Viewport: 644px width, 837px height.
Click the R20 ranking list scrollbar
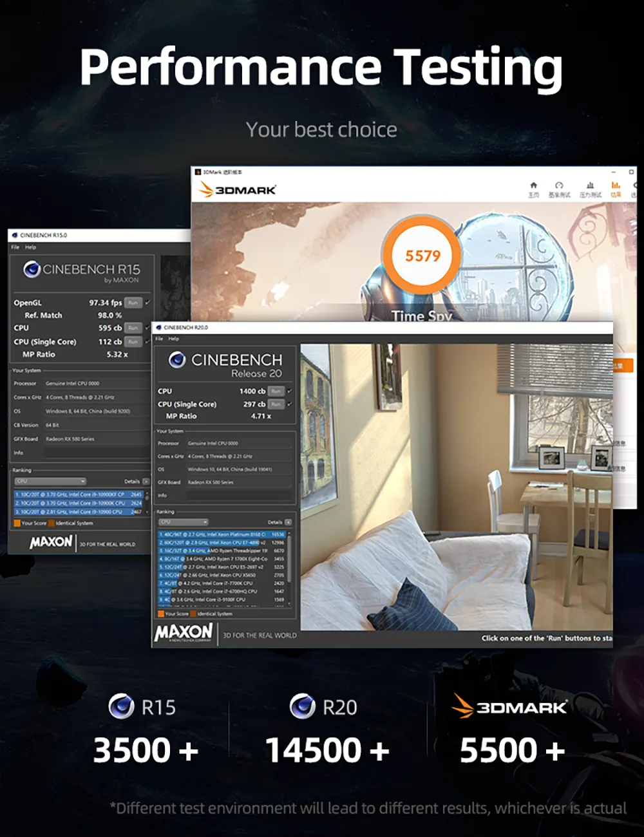pyautogui.click(x=289, y=568)
